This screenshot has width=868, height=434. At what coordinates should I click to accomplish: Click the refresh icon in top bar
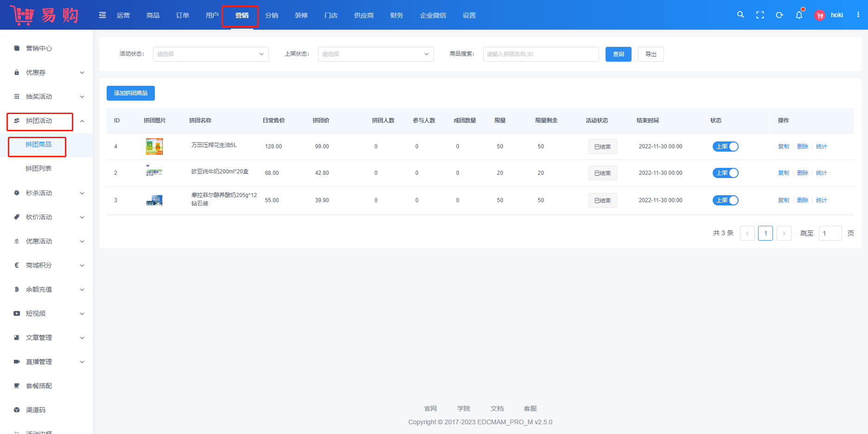(x=779, y=15)
